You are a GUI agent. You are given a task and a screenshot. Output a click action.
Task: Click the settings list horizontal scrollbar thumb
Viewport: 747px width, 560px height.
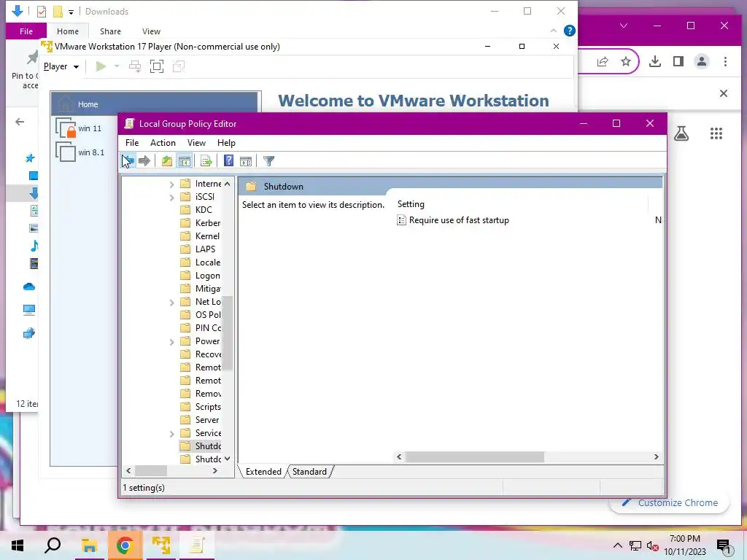coord(474,456)
